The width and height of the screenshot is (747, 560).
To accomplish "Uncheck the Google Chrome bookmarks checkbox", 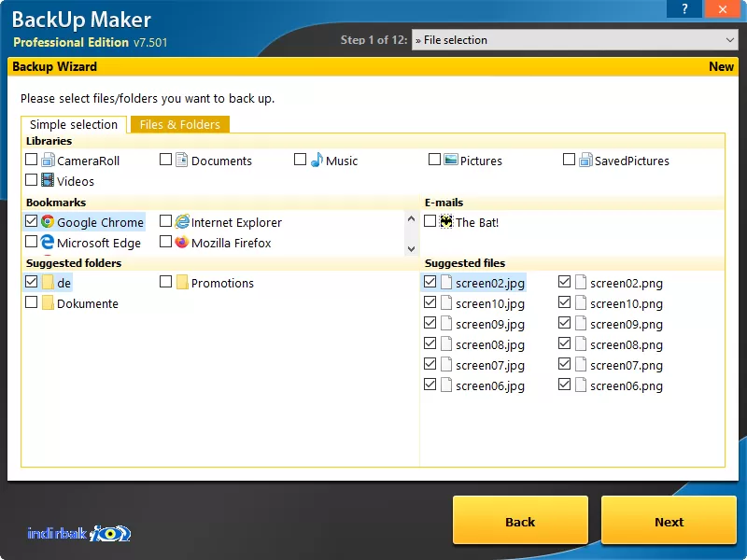I will click(31, 221).
